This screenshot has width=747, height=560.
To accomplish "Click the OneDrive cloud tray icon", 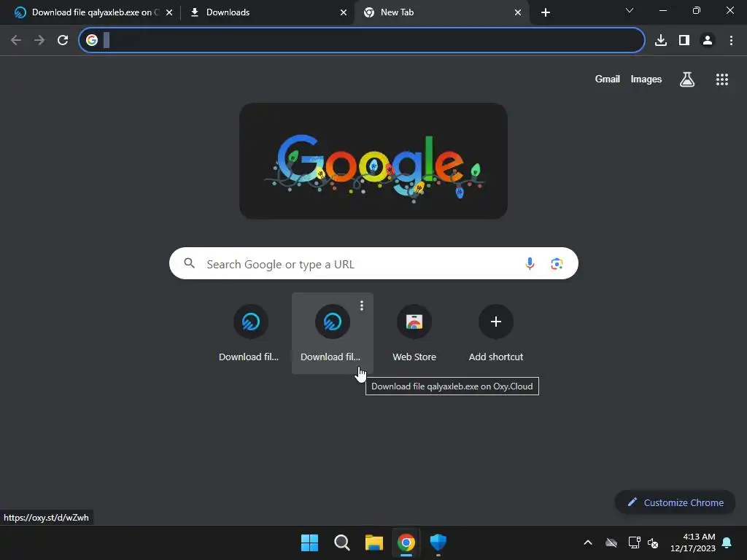I will pyautogui.click(x=611, y=542).
